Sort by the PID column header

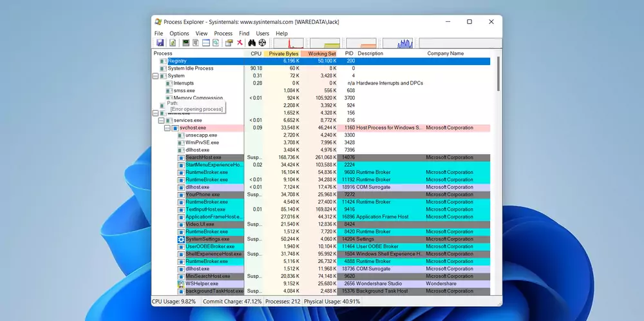click(346, 53)
